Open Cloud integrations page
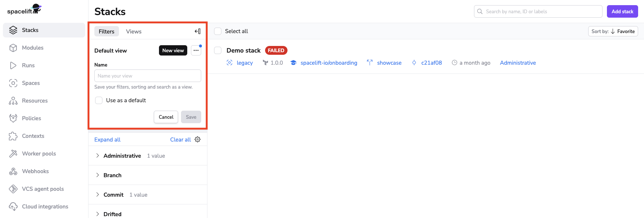 click(x=45, y=207)
